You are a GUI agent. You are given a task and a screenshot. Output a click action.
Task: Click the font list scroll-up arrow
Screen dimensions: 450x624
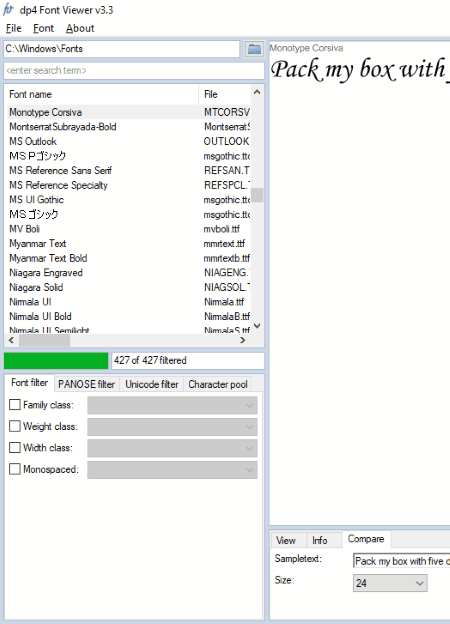pos(257,92)
